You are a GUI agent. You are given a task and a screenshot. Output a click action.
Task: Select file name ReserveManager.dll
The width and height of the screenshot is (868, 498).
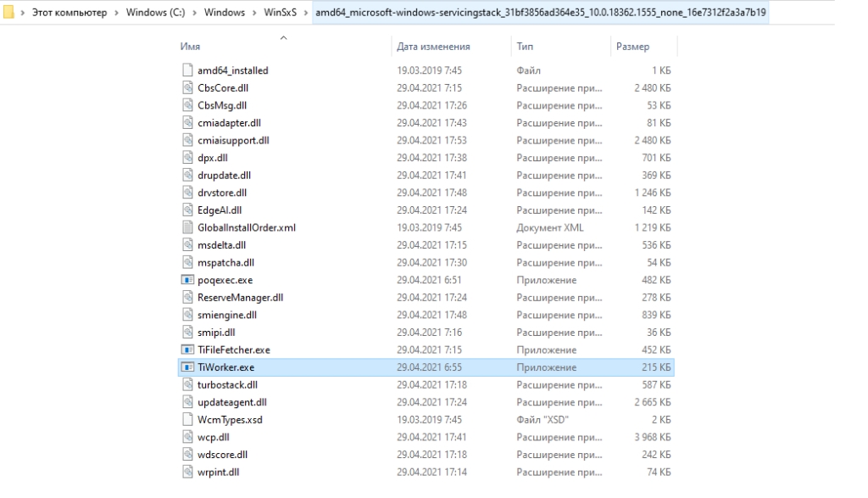click(240, 297)
